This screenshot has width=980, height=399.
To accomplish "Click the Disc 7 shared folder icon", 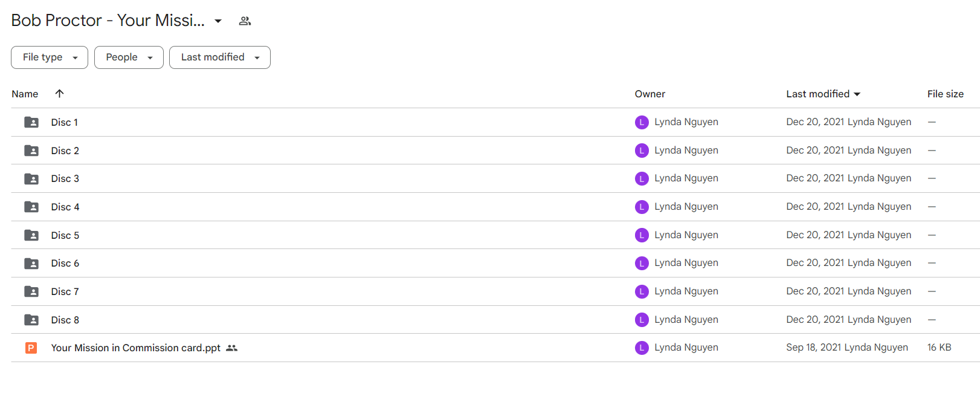I will pos(31,291).
